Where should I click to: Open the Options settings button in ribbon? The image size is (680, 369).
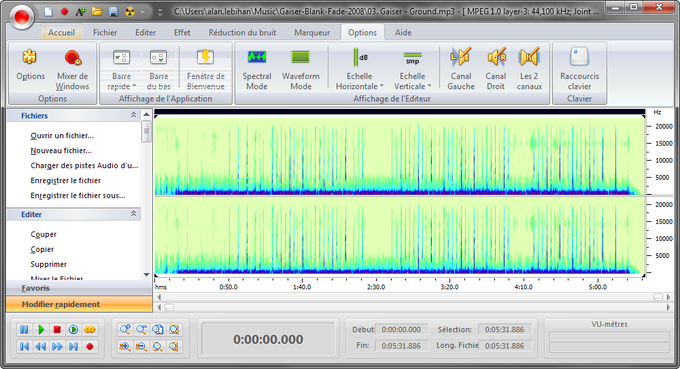click(x=30, y=66)
